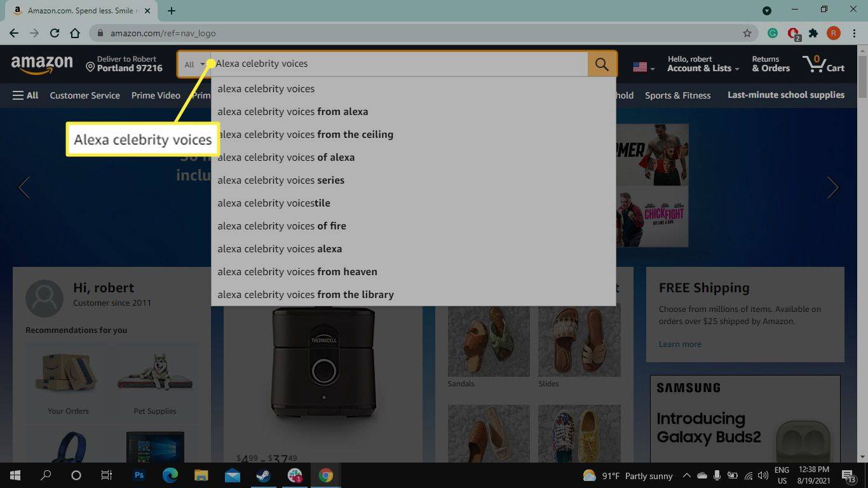Click next carousel arrow on banner

[x=833, y=187]
